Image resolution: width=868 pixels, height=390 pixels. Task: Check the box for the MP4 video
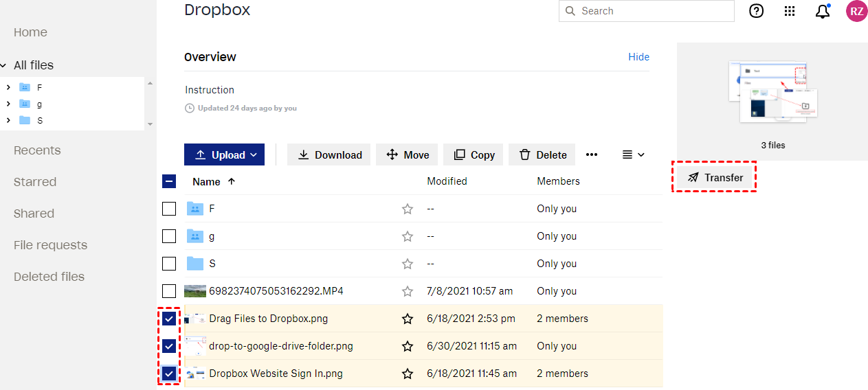click(x=169, y=291)
